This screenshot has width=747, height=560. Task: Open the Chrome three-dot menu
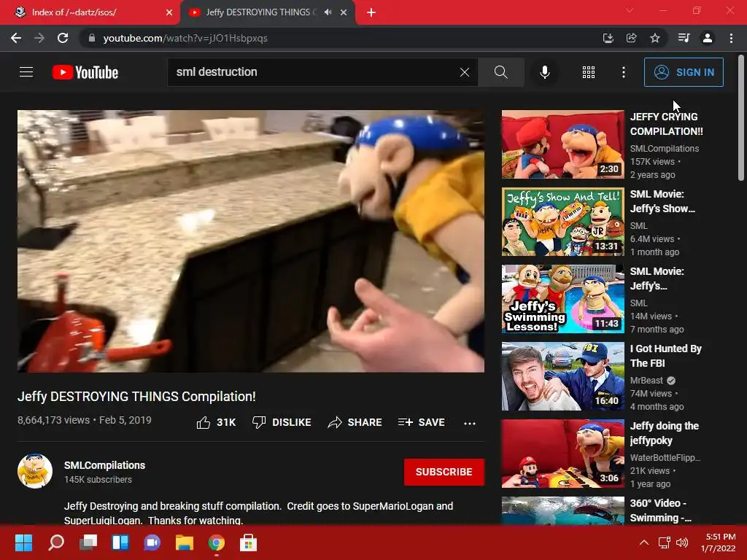point(731,38)
